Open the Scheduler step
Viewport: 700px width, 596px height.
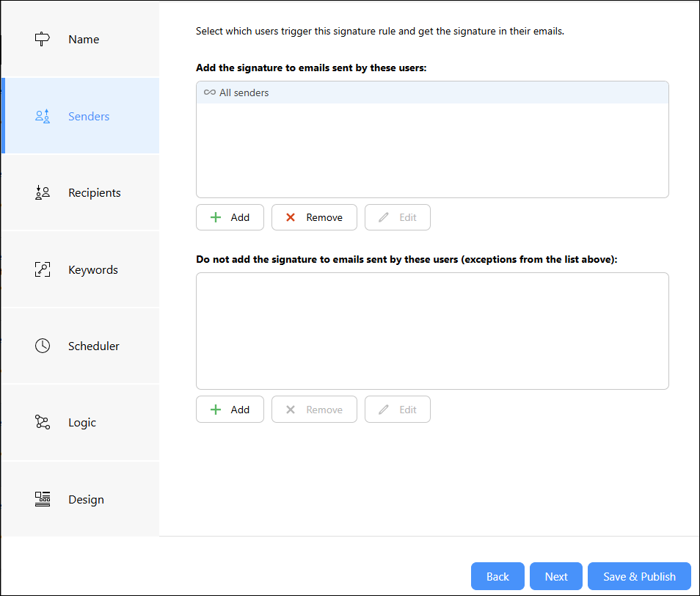point(81,346)
